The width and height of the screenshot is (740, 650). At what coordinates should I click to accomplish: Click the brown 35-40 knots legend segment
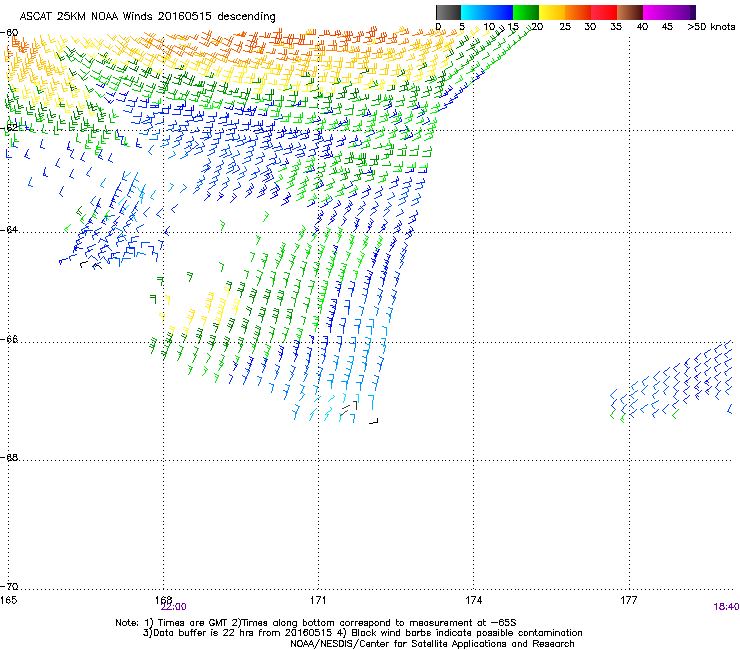pos(630,12)
